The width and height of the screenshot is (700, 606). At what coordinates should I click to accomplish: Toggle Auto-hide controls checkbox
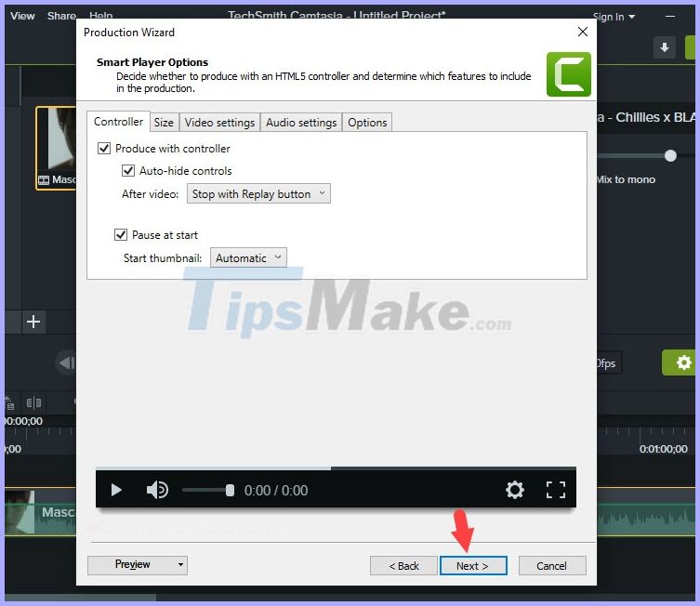click(128, 170)
